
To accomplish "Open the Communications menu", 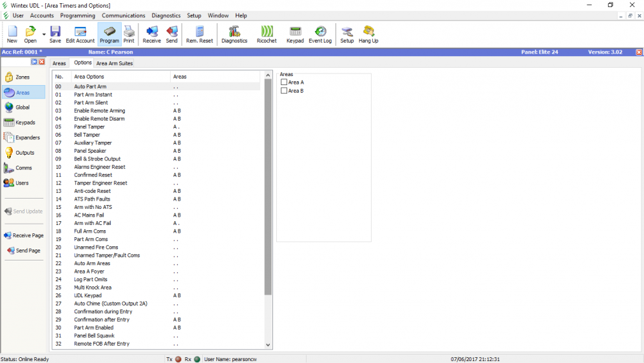I will 123,15.
